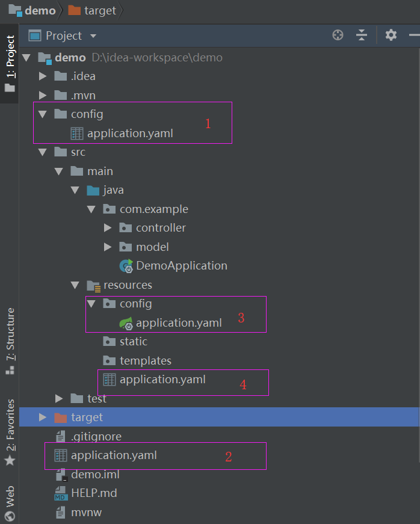Click the Markdown icon beside HELP.md
420x524 pixels.
(60, 493)
